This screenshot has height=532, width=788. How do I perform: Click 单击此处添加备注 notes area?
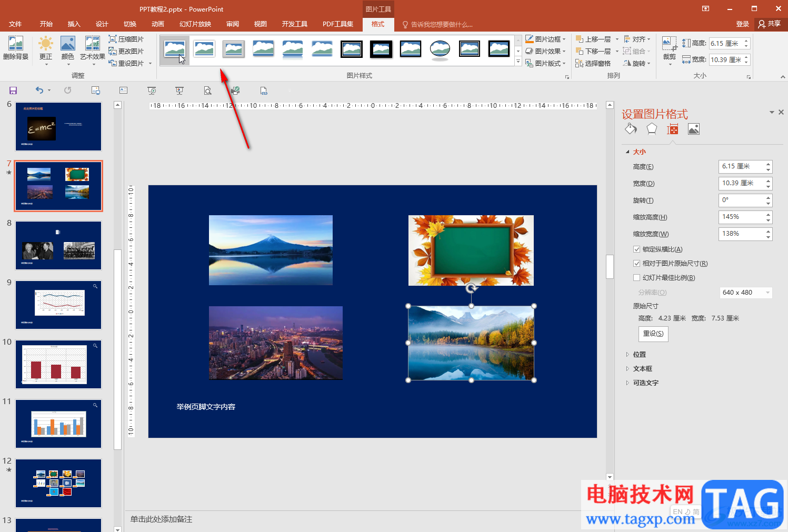[x=162, y=519]
